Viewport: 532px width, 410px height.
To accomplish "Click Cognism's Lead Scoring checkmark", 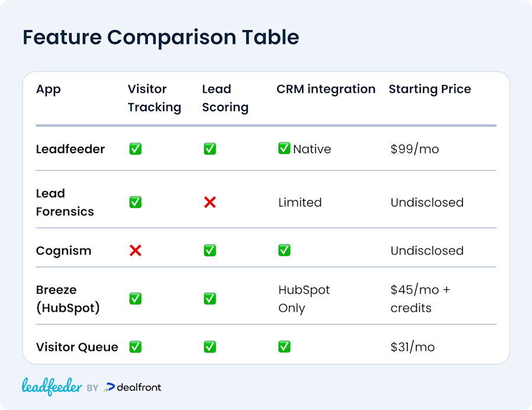I will (x=210, y=250).
